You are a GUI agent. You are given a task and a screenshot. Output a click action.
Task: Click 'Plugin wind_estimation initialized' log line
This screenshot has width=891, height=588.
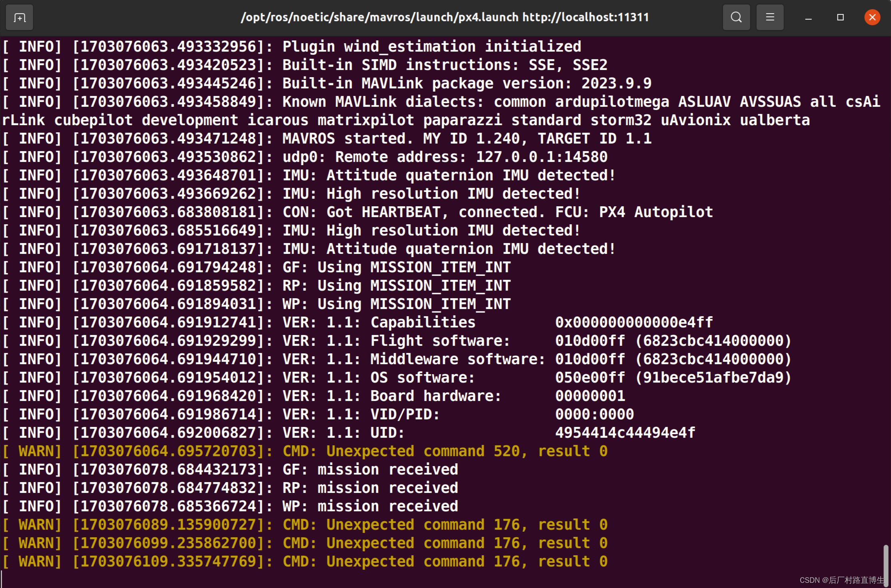pyautogui.click(x=292, y=47)
